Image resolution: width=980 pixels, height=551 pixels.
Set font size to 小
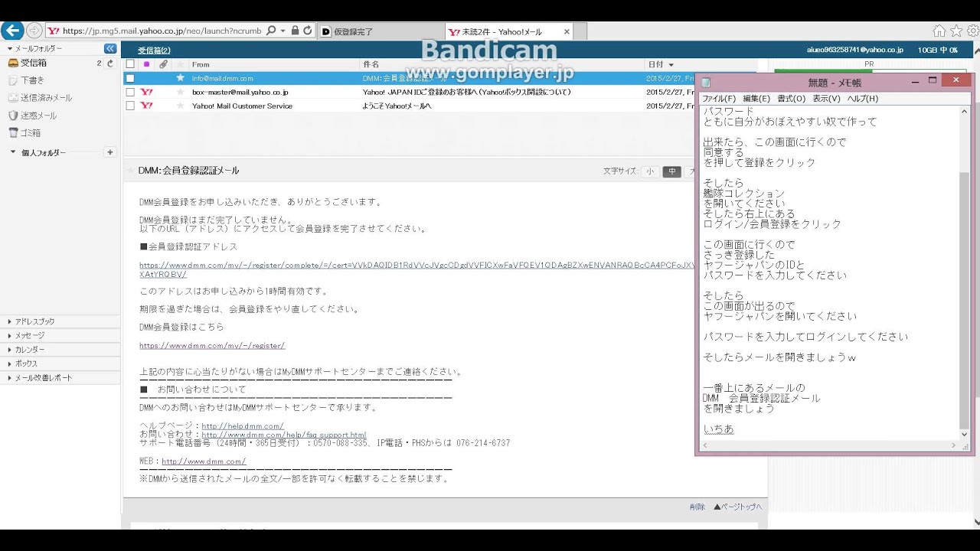click(x=650, y=171)
